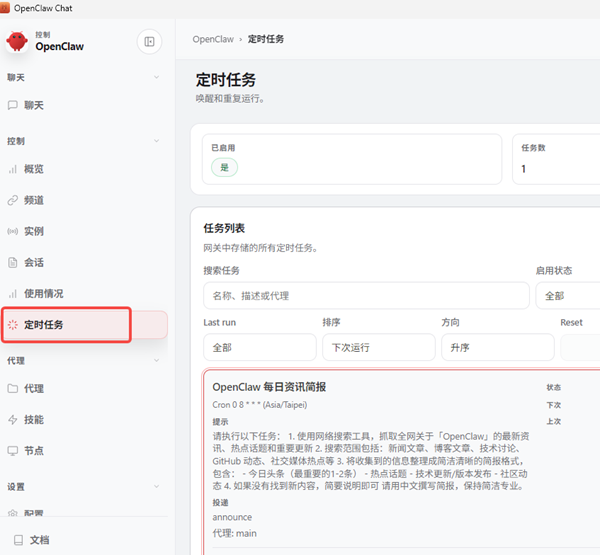The height and width of the screenshot is (555, 600).
Task: Collapse the 聊天 sidebar section
Action: click(x=156, y=77)
